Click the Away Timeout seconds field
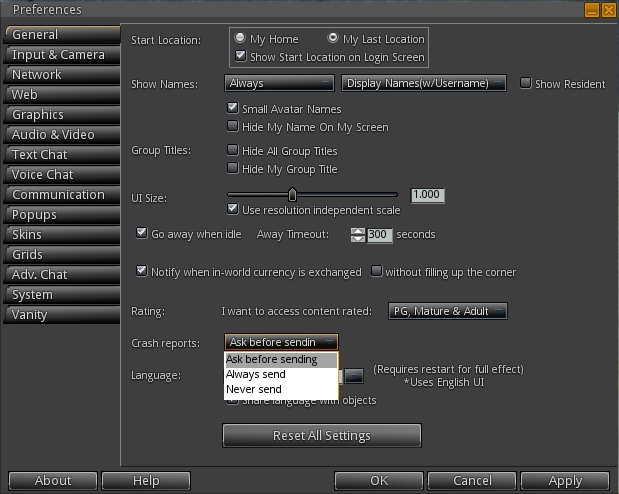The width and height of the screenshot is (619, 494). click(379, 235)
